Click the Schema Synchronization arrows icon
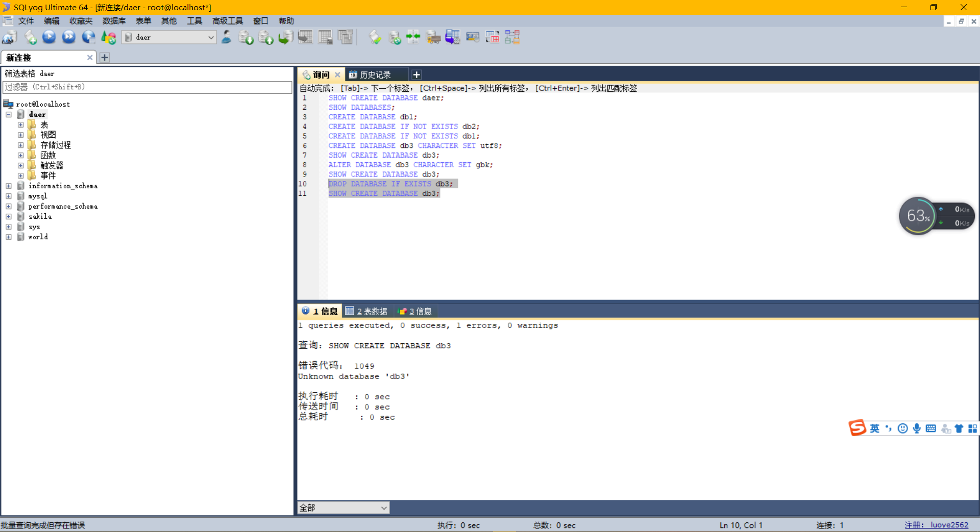 click(413, 37)
